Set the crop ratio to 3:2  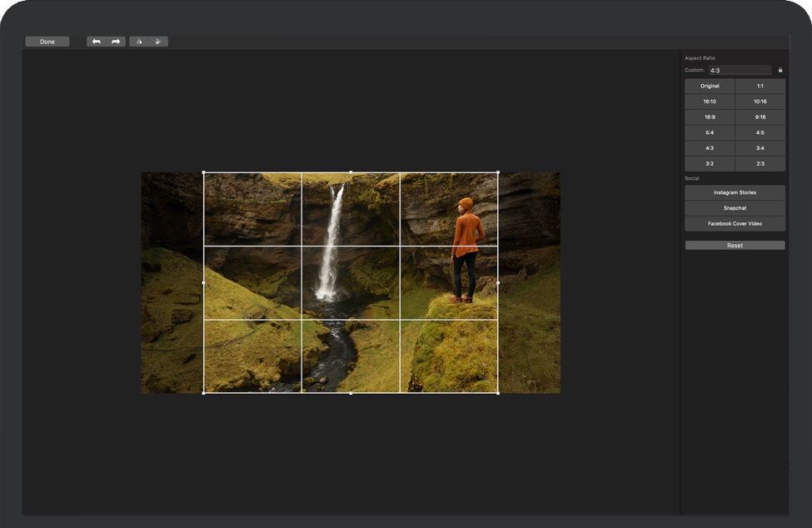(x=710, y=164)
